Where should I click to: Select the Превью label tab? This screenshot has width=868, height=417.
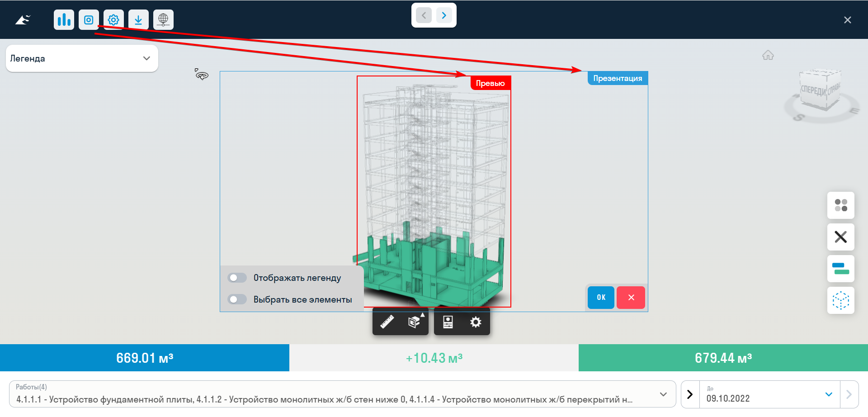point(491,83)
